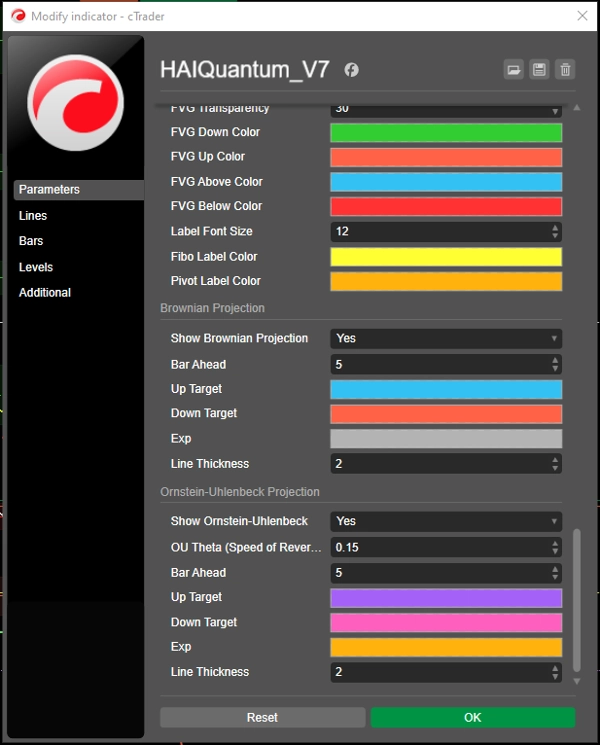The width and height of the screenshot is (600, 745).
Task: Change the Pivot Label Color orange swatch
Action: pos(446,282)
